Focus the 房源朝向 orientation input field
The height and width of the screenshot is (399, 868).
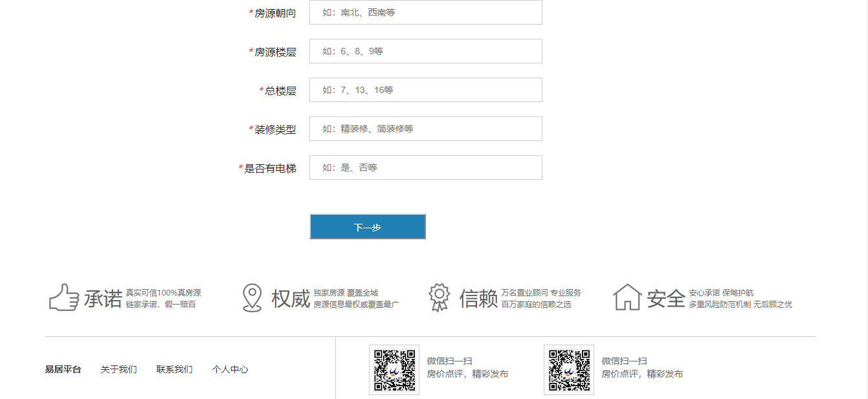[x=425, y=12]
